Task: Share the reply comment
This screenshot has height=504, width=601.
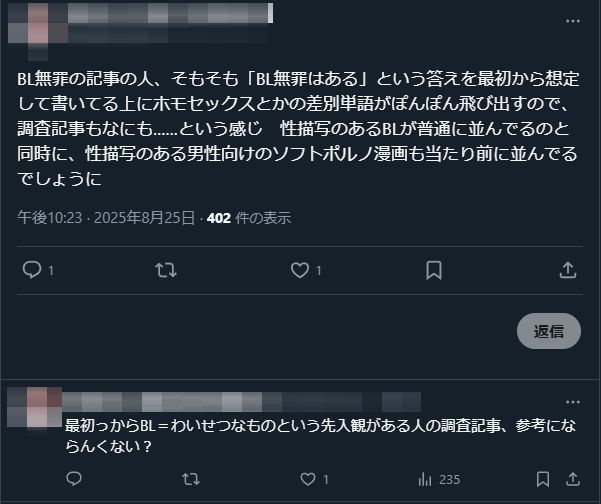Action: 573,479
